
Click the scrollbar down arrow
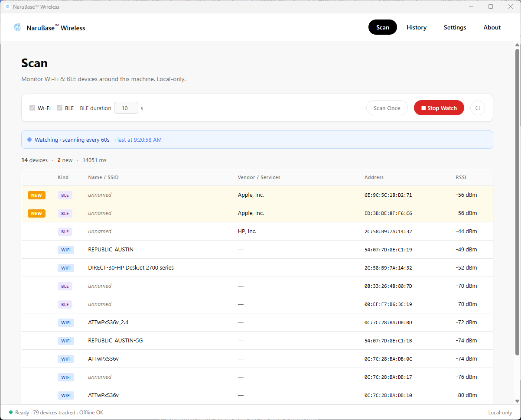click(517, 401)
